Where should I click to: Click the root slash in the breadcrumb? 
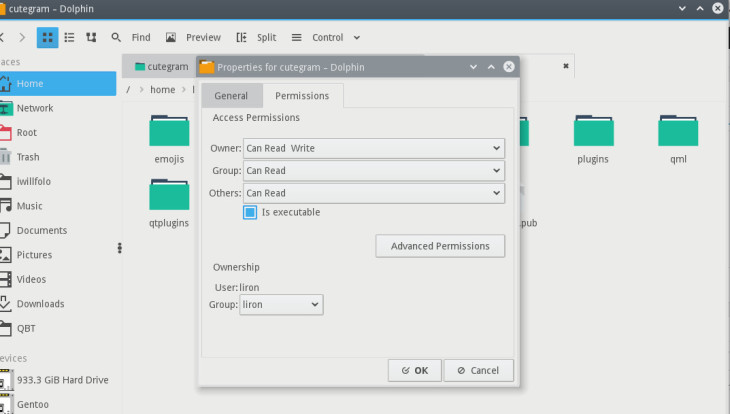[128, 89]
